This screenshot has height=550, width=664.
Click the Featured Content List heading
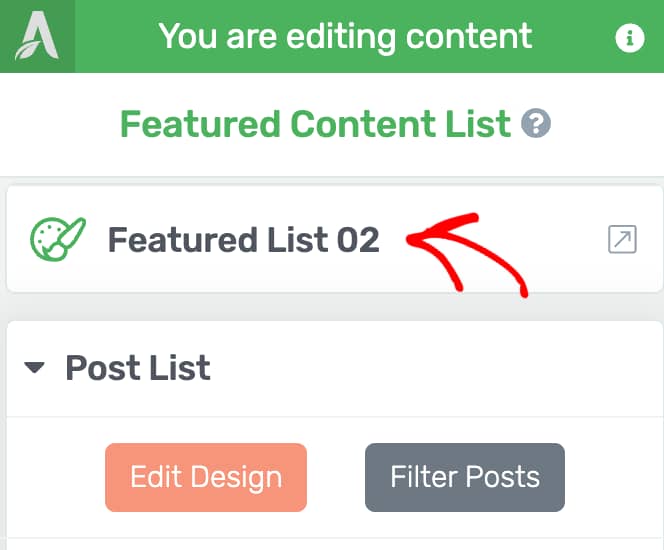click(x=315, y=124)
